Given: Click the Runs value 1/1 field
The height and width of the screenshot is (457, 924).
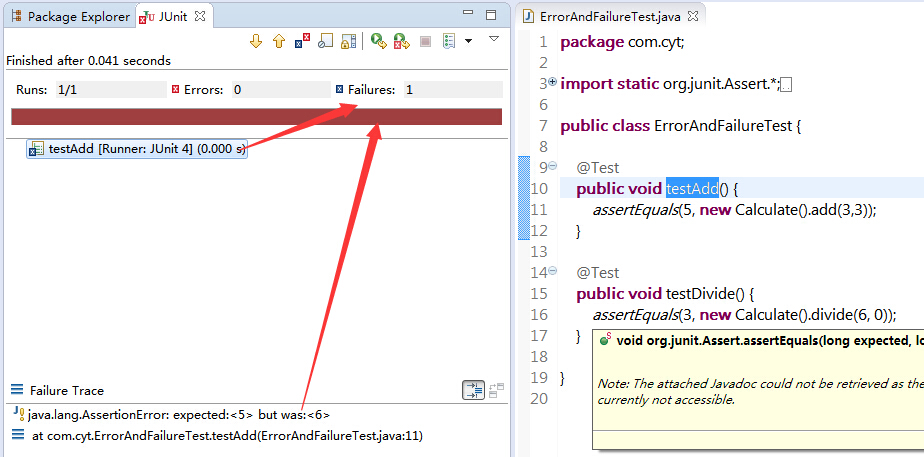Looking at the screenshot, I should tap(111, 90).
